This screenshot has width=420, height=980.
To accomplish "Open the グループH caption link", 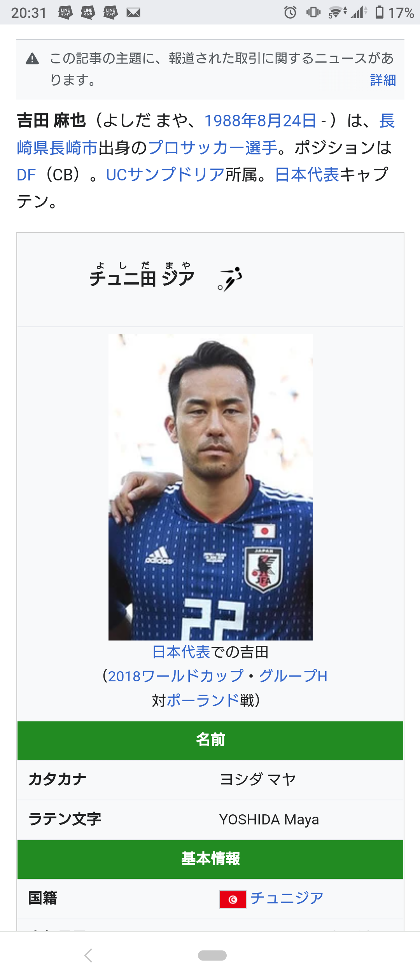I will click(x=293, y=676).
